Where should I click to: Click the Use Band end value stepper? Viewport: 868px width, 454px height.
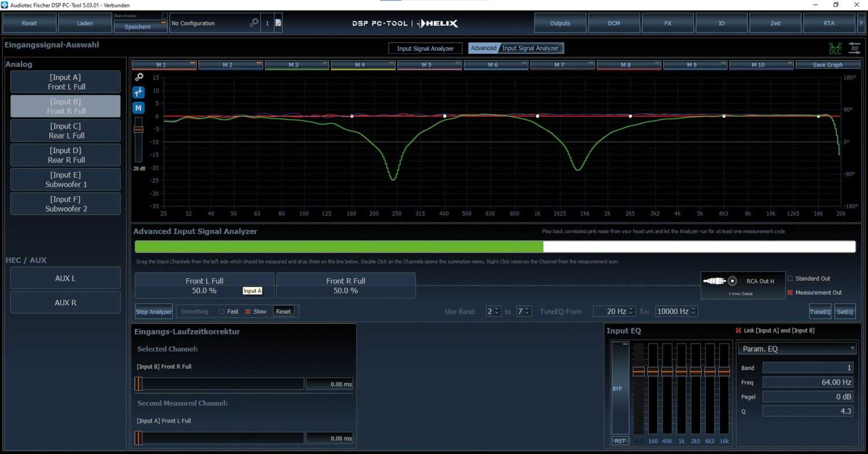tap(524, 311)
